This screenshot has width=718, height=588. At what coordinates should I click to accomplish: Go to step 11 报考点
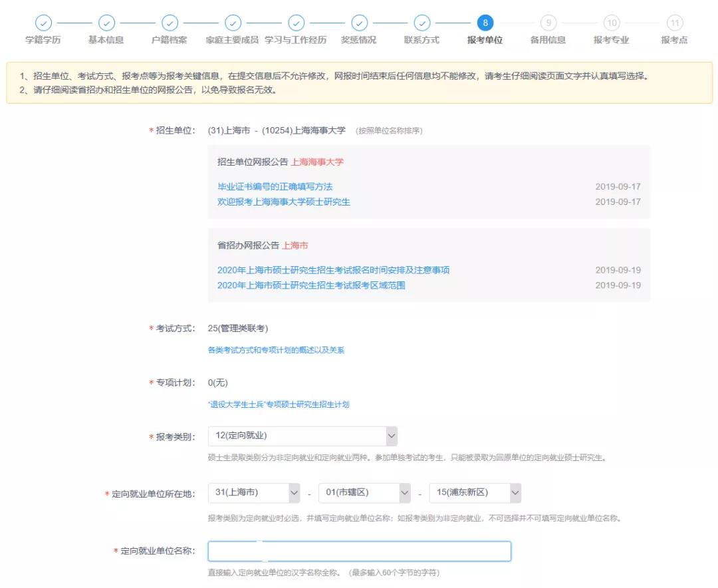[x=675, y=23]
